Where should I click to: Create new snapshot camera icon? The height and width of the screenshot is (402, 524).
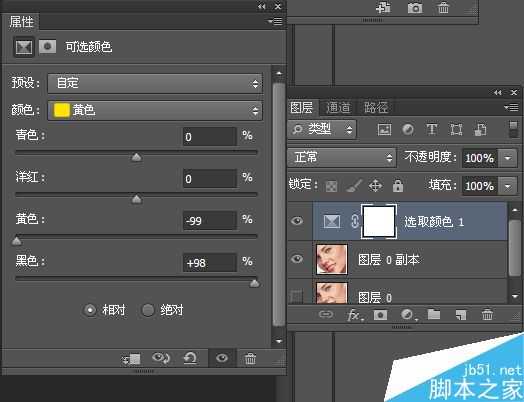[x=415, y=7]
